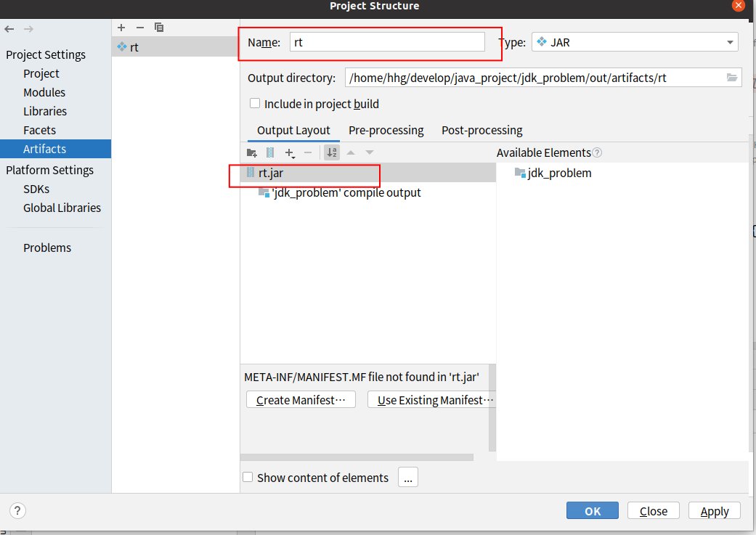Viewport: 756px width, 535px height.
Task: Open Global Libraries settings
Action: [x=62, y=208]
